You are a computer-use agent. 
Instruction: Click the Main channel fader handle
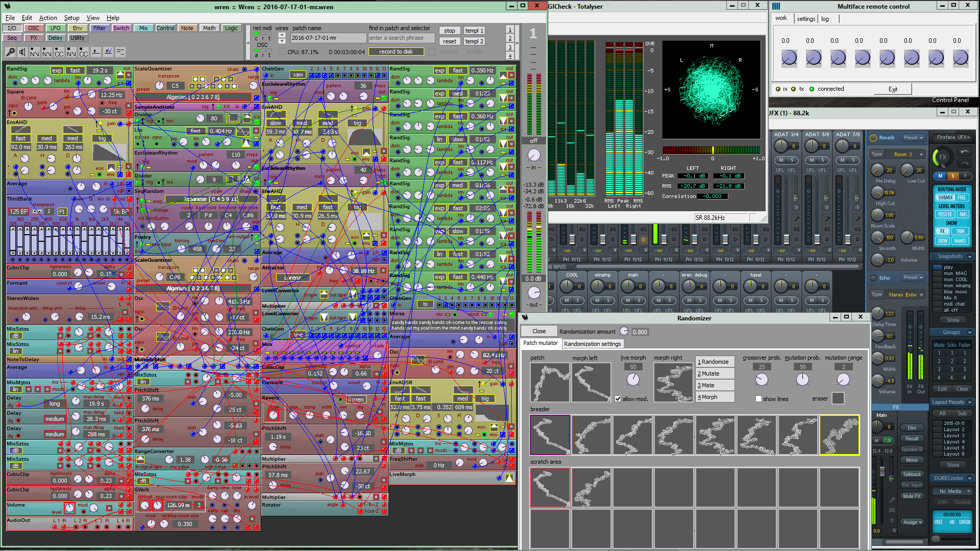881,471
